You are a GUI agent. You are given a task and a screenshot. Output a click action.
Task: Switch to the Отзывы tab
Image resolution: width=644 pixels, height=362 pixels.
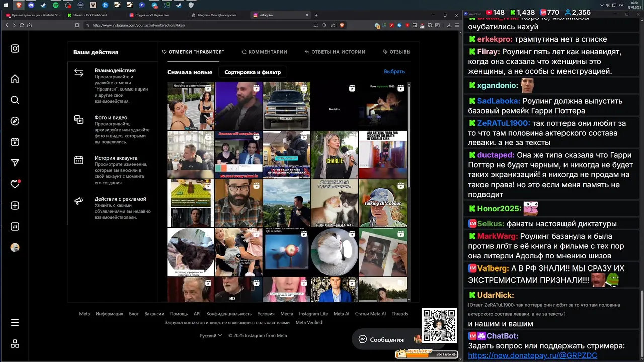[396, 52]
